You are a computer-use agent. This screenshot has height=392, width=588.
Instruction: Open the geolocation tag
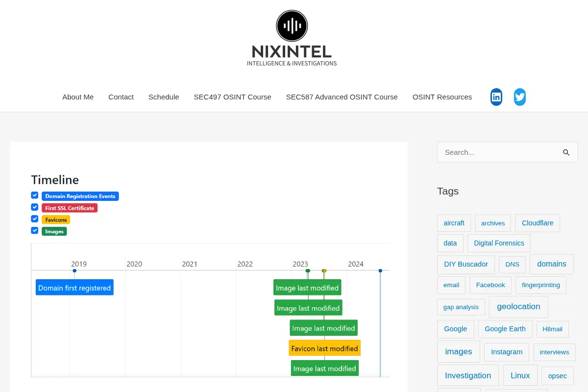point(518,307)
